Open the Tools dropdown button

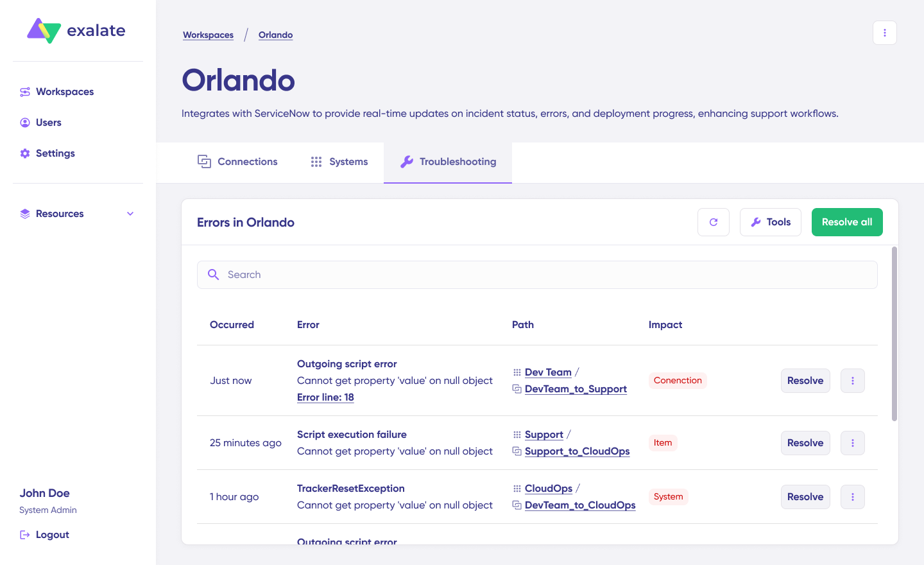pos(770,222)
